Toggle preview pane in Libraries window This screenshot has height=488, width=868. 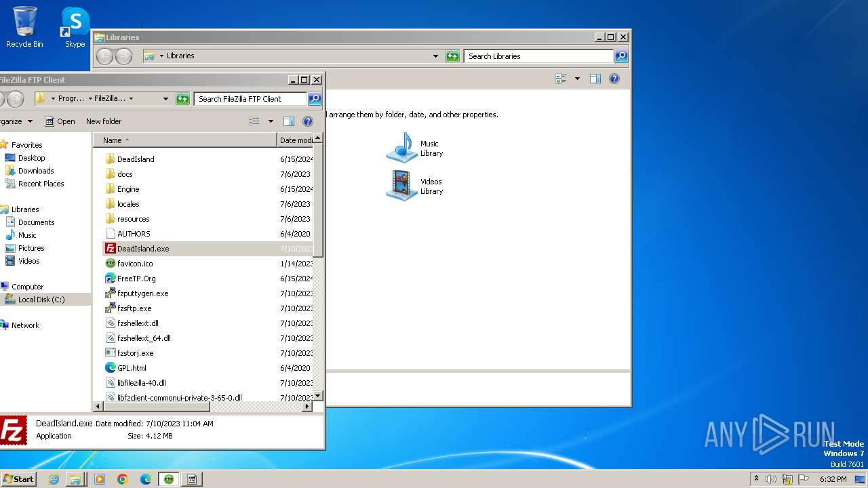(595, 79)
